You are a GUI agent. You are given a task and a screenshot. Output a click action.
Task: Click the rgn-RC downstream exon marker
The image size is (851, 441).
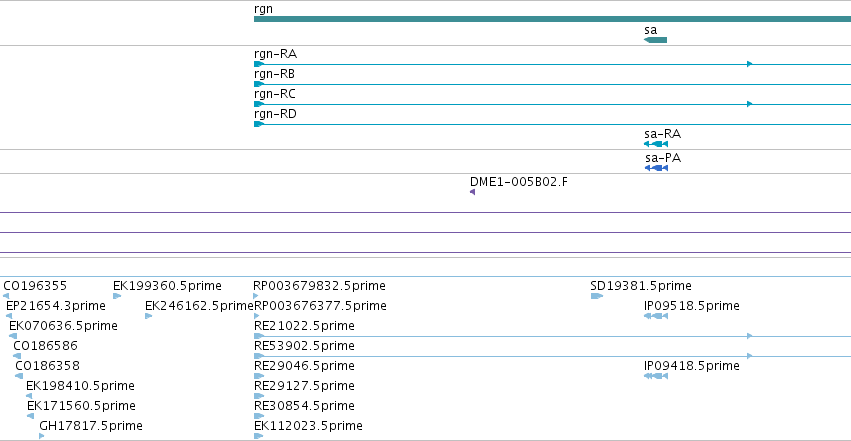coord(750,104)
